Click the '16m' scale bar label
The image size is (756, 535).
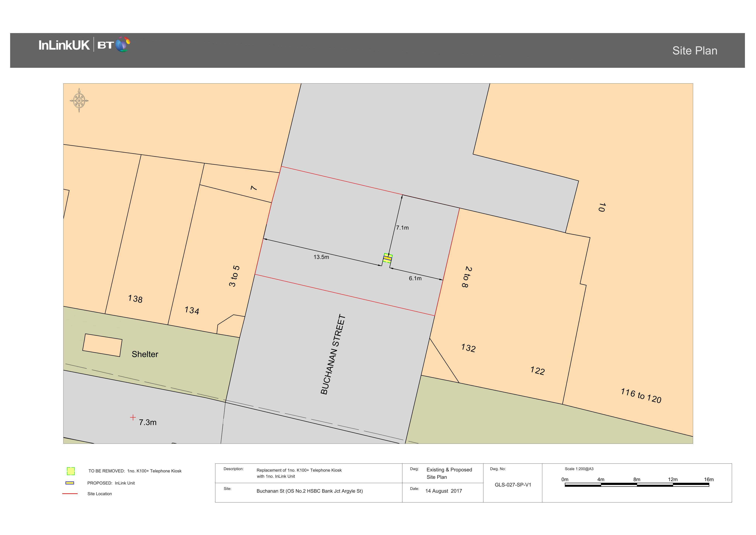tap(709, 480)
